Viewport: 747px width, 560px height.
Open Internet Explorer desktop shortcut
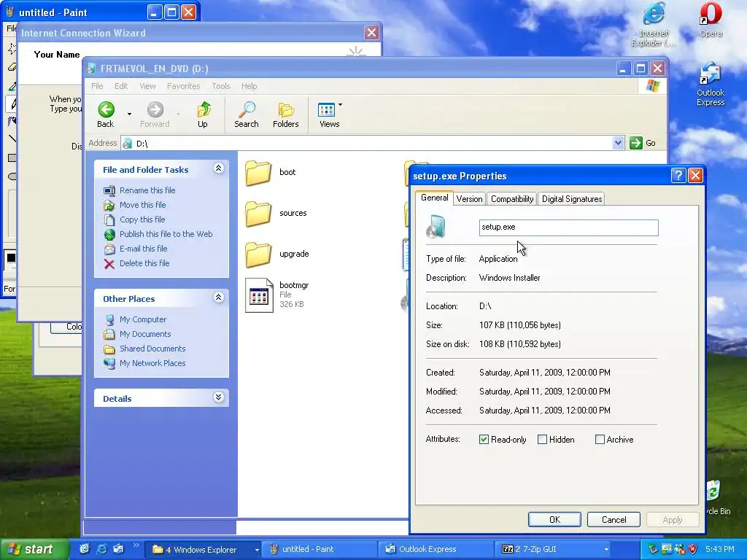pos(653,25)
